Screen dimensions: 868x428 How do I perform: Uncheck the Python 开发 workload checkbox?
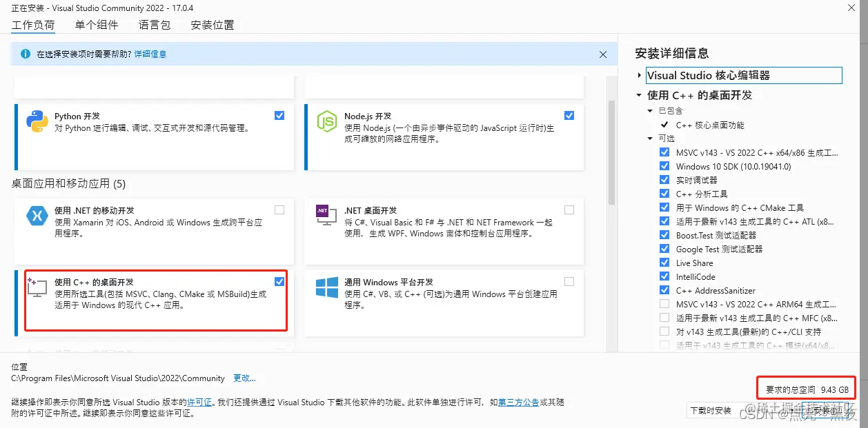[279, 116]
